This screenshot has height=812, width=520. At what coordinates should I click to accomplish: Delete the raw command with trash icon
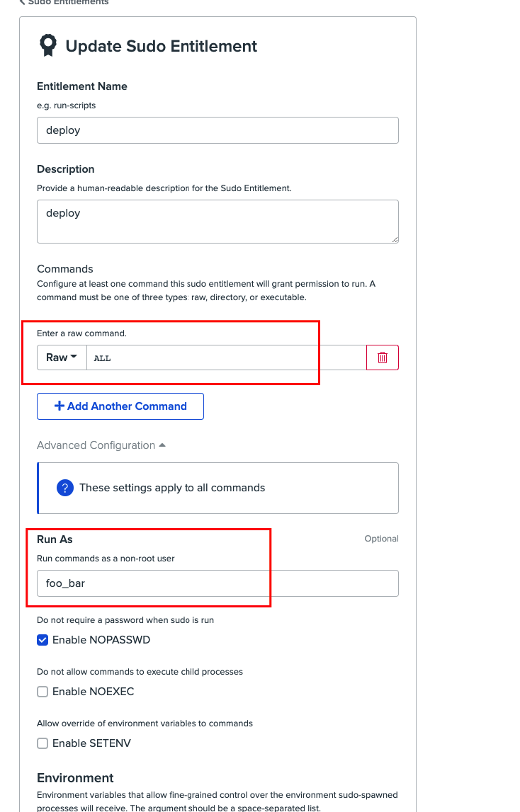383,358
